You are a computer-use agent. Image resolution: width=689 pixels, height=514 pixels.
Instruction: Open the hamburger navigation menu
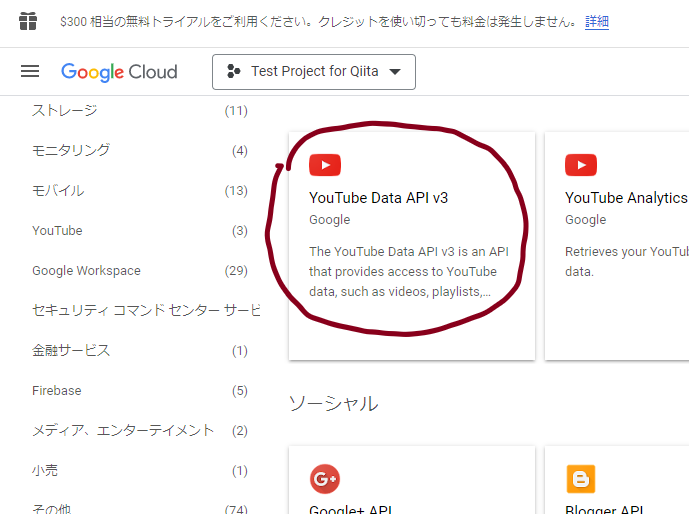tap(30, 71)
